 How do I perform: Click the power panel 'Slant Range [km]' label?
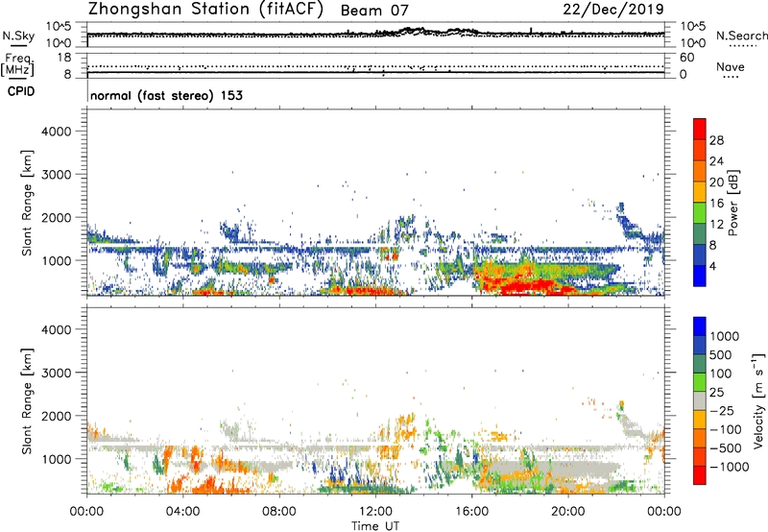pyautogui.click(x=27, y=203)
